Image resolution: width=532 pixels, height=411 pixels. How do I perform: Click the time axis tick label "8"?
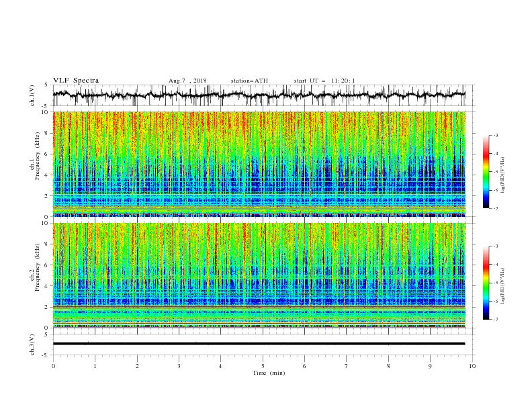click(x=388, y=366)
